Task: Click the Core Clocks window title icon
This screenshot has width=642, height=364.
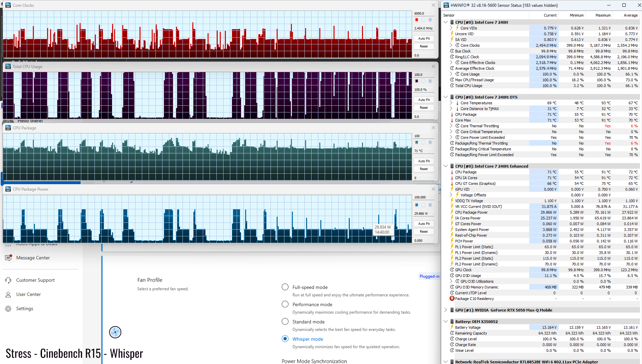Action: 8,5
